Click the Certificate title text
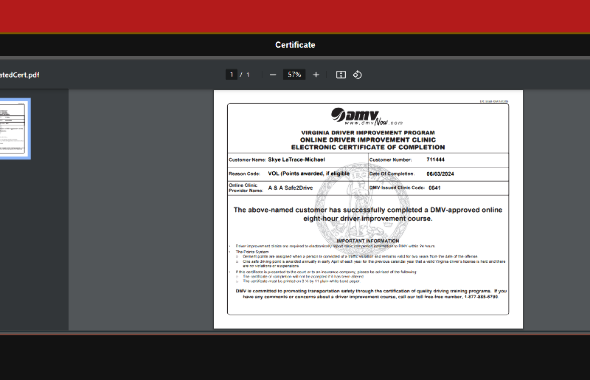 pos(295,45)
